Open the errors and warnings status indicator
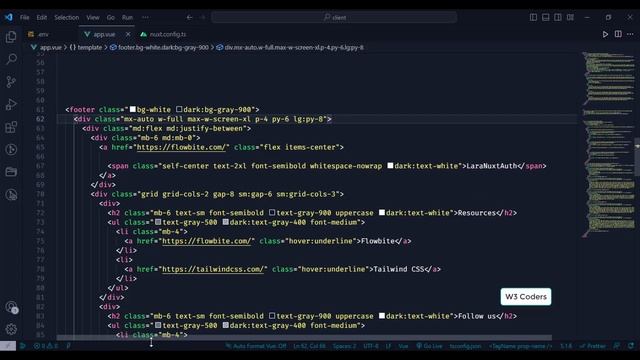 [46, 346]
